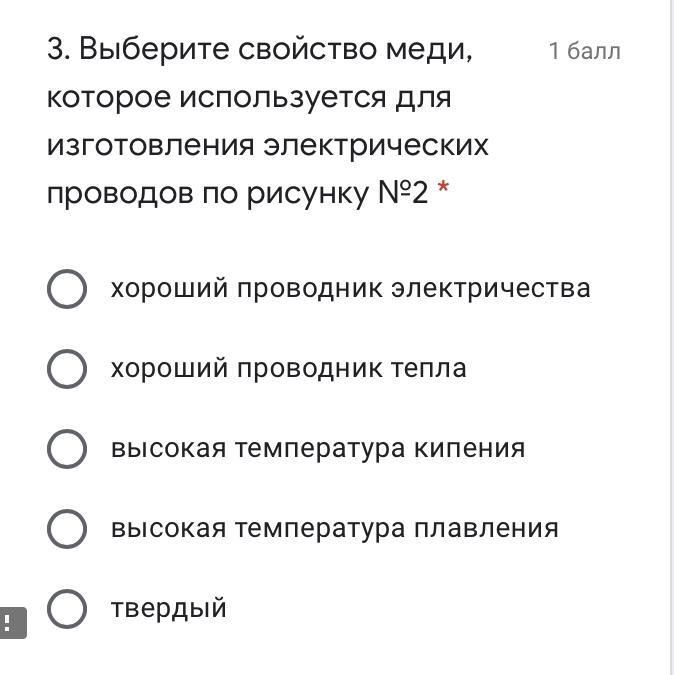This screenshot has height=675, width=674.
Task: Click the 'высокая температура кипения' answer text
Action: click(x=317, y=449)
